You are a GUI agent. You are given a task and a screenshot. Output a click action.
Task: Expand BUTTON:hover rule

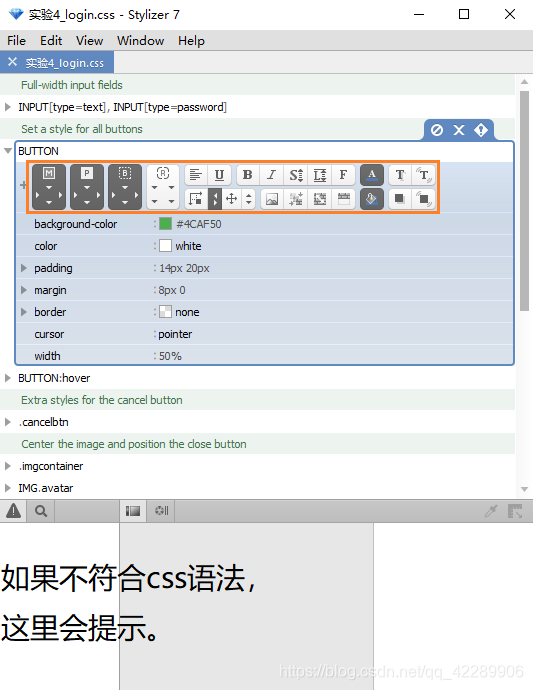7,378
